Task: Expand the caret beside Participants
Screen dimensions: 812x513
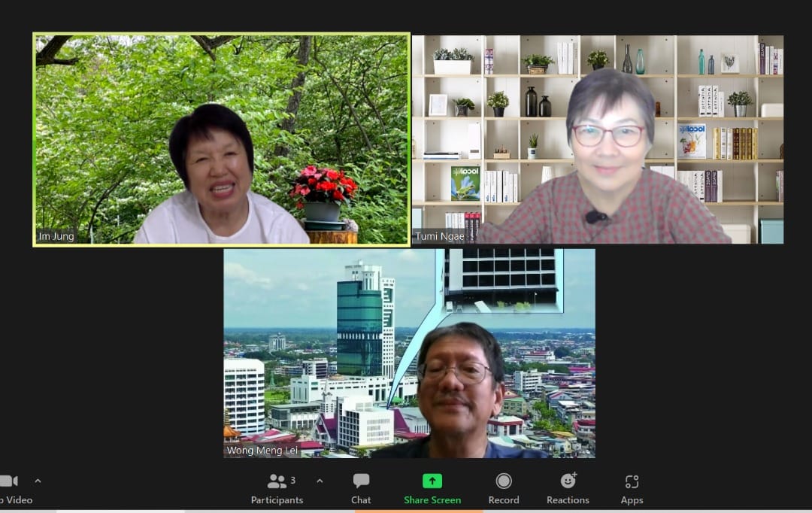Action: pyautogui.click(x=320, y=481)
